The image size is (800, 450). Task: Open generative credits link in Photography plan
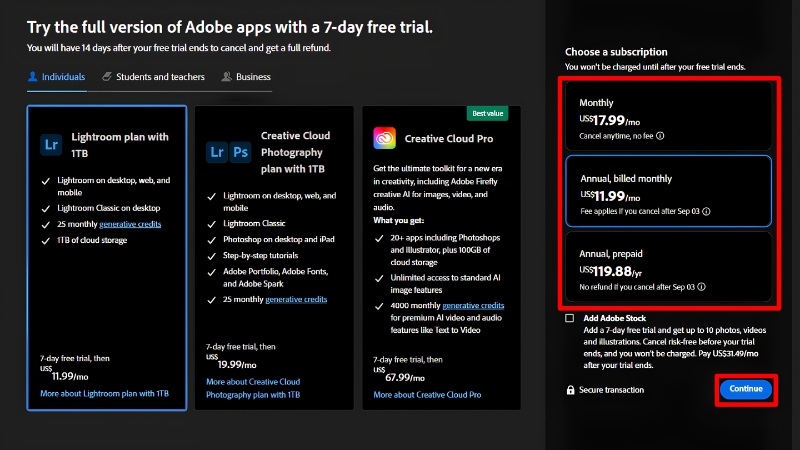click(x=296, y=299)
